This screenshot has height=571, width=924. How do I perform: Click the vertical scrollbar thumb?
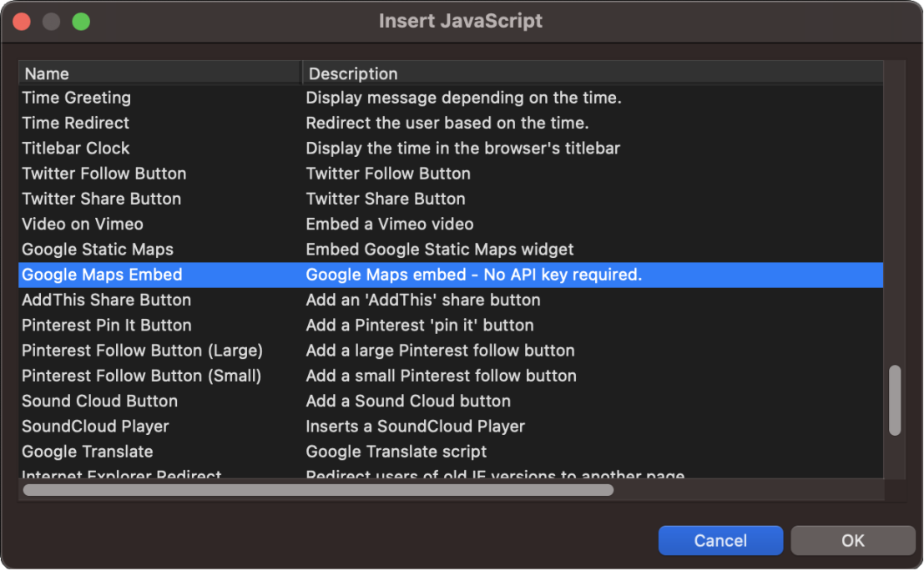pyautogui.click(x=895, y=400)
